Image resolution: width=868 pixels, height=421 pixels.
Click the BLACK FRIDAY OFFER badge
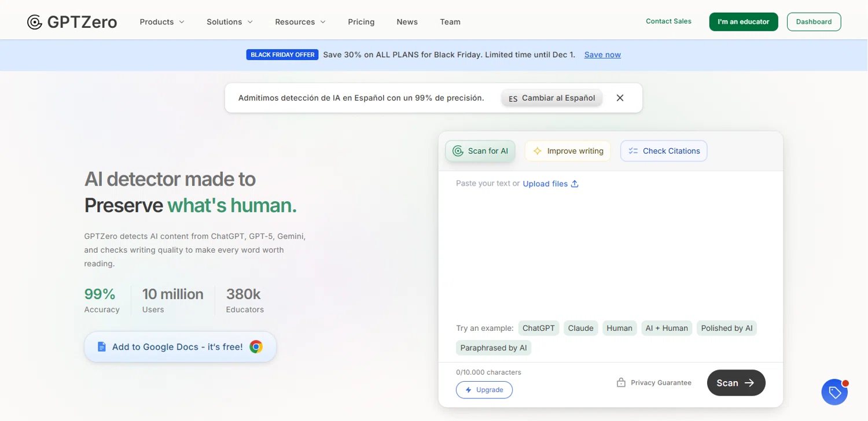click(x=282, y=55)
